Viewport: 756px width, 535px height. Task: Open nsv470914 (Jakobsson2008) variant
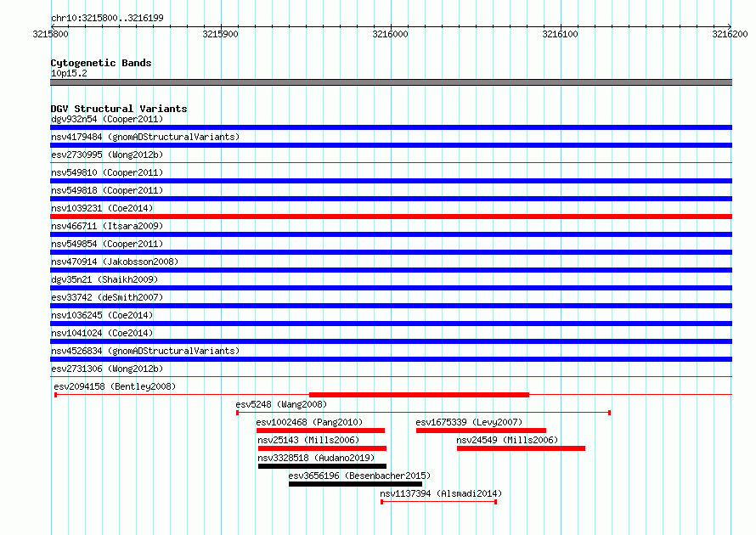coord(391,270)
